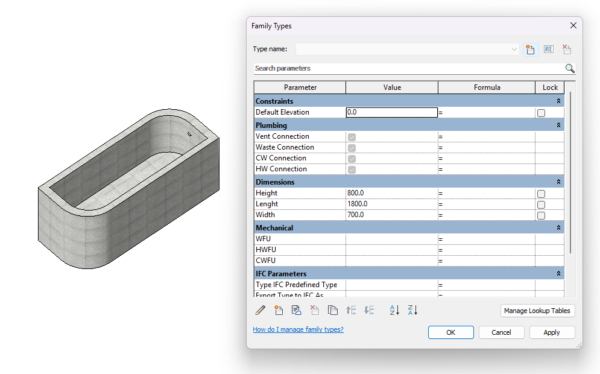Select the HW Connection parameter name
This screenshot has height=374, width=600.
click(281, 169)
